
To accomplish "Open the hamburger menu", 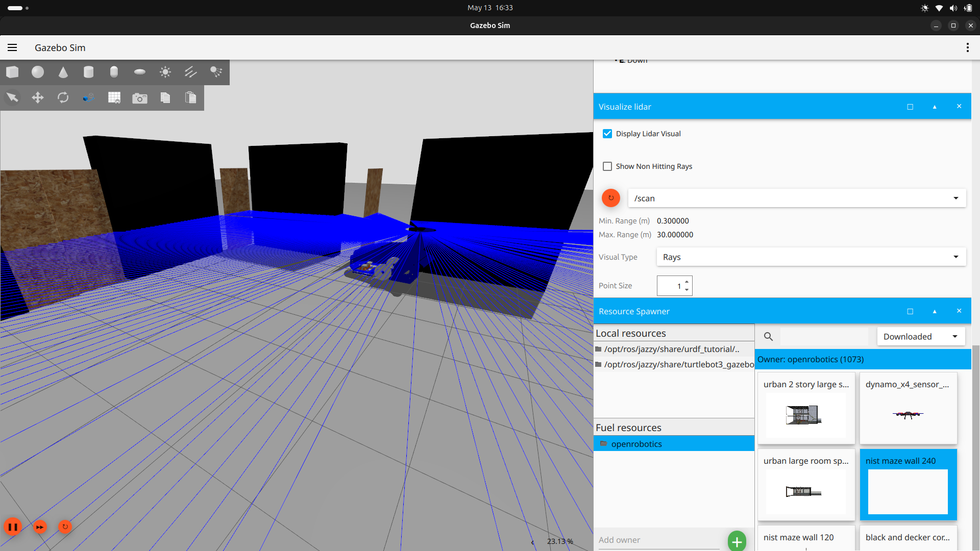I will 12,47.
